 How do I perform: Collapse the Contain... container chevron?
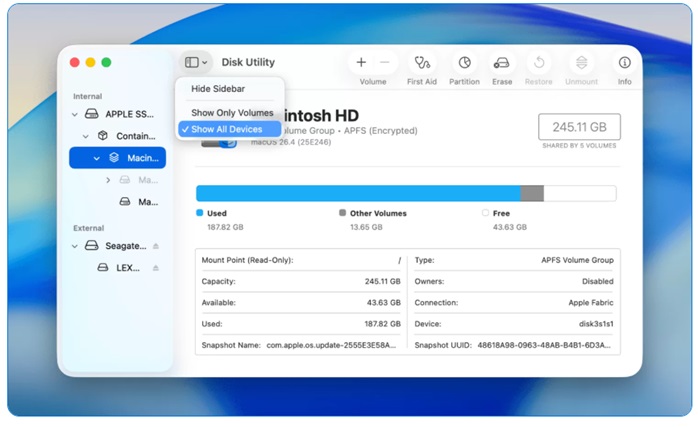tap(85, 136)
